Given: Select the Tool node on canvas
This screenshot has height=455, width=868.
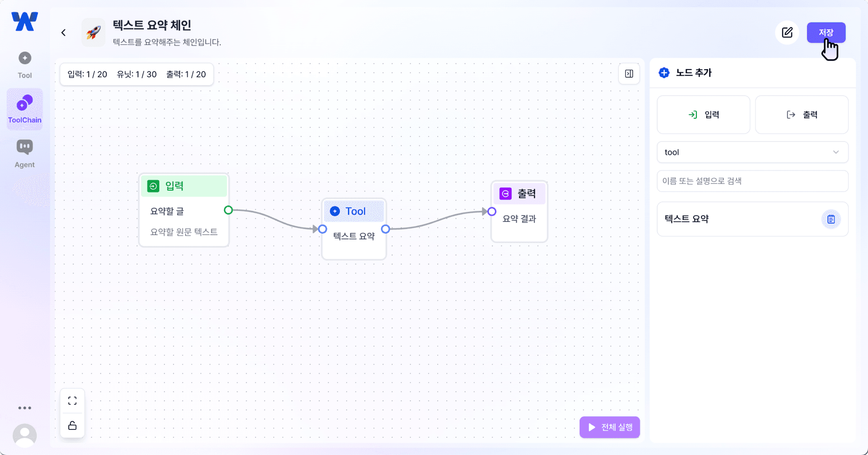Looking at the screenshot, I should point(354,211).
